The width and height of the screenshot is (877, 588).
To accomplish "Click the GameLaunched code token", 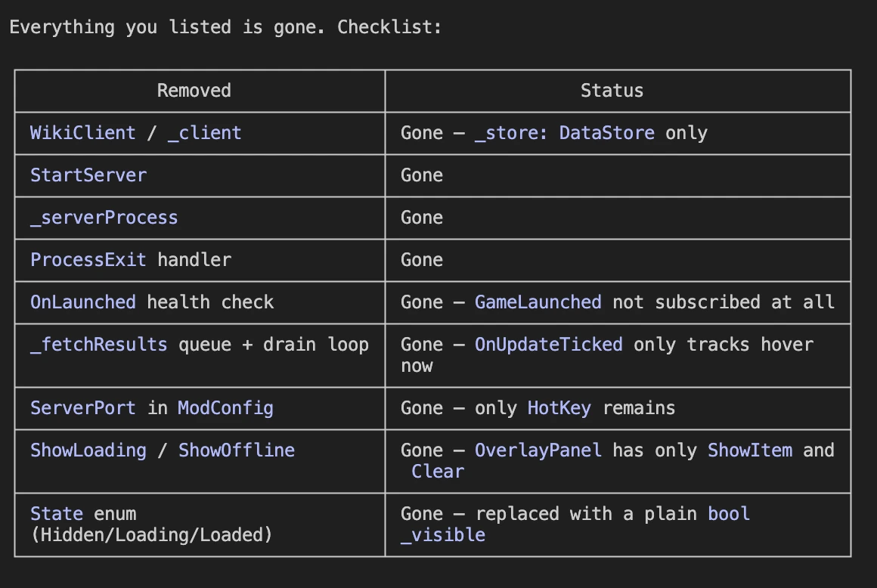I will tap(538, 302).
